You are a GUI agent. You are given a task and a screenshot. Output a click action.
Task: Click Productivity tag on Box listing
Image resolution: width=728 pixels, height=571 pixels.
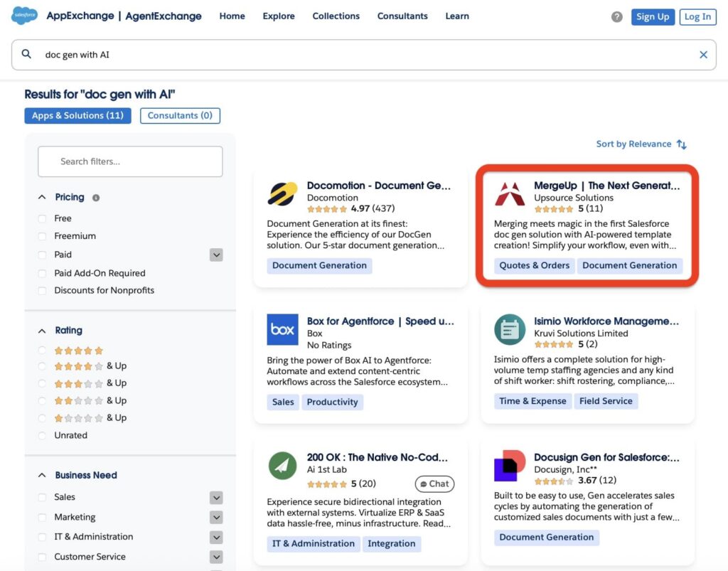coord(333,402)
